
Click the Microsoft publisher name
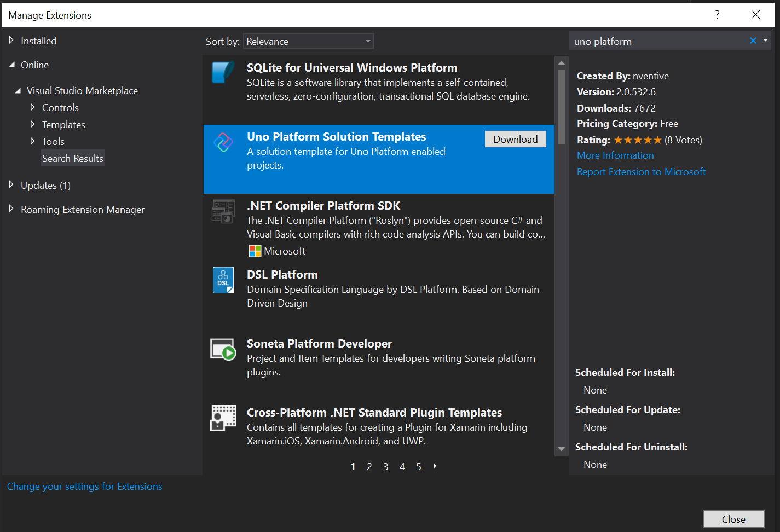pos(285,251)
